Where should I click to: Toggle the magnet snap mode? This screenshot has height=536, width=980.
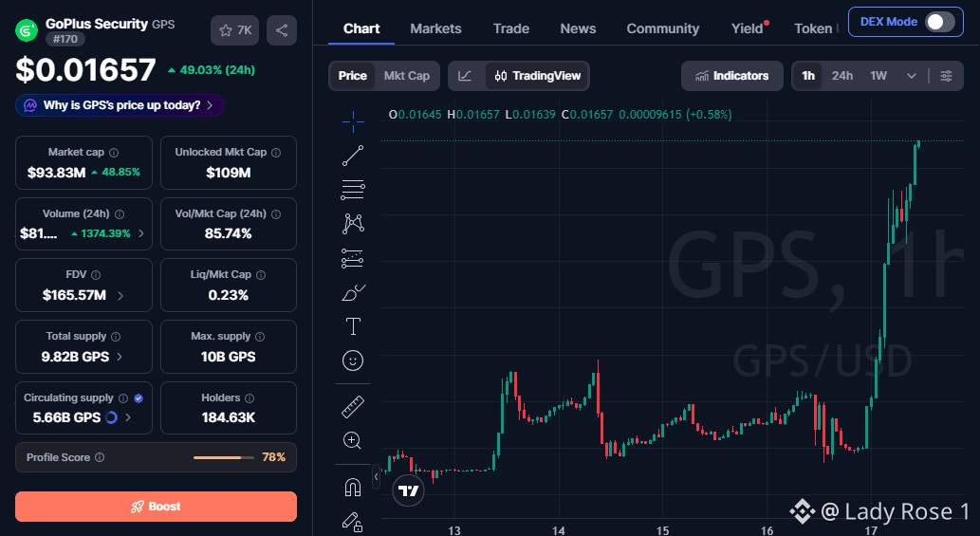click(353, 487)
